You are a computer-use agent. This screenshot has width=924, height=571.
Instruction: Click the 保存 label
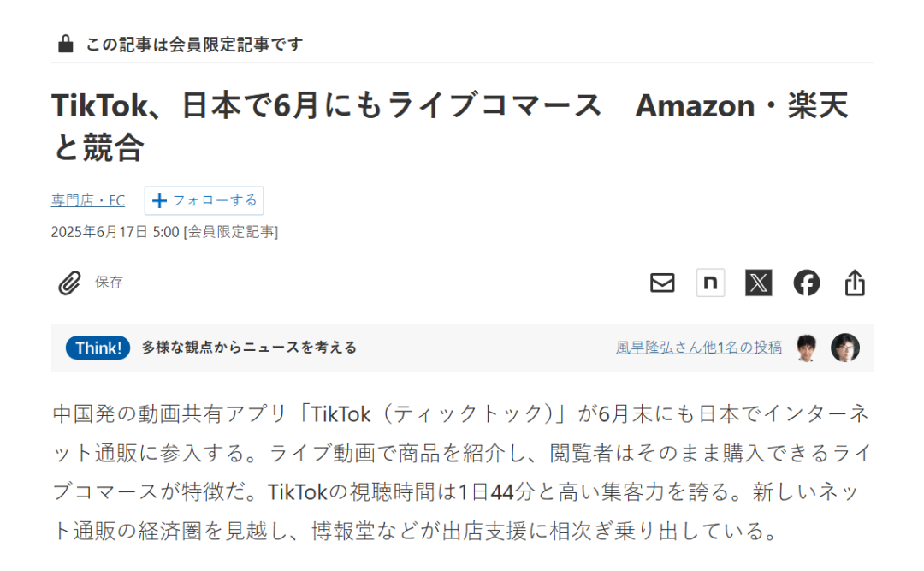click(109, 283)
